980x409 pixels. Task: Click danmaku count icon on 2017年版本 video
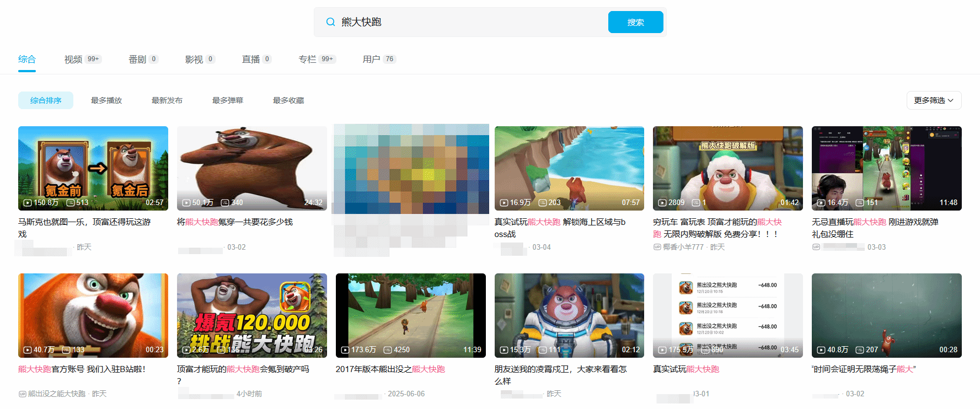[x=387, y=350]
